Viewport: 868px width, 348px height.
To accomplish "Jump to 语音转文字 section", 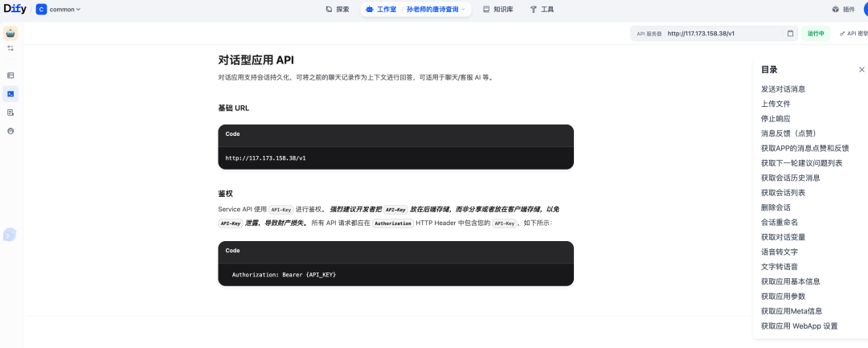I will click(780, 252).
